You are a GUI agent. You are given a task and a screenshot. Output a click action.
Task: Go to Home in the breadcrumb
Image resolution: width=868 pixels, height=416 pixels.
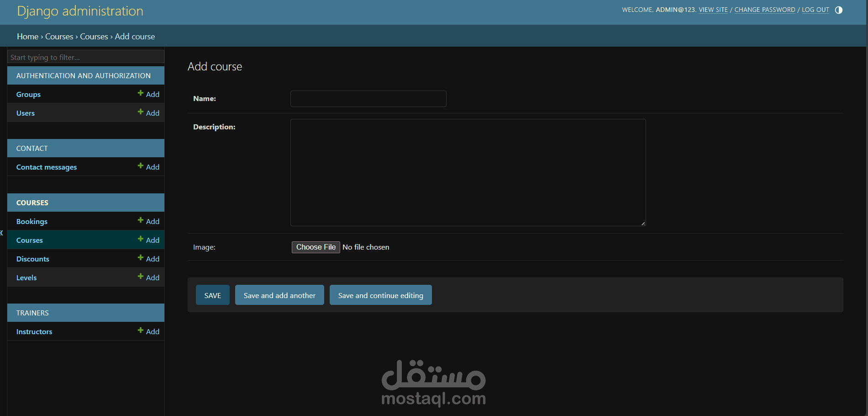[28, 37]
